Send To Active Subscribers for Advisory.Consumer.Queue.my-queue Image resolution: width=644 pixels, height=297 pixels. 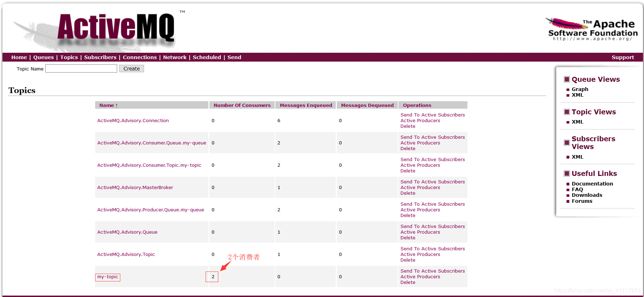click(433, 137)
